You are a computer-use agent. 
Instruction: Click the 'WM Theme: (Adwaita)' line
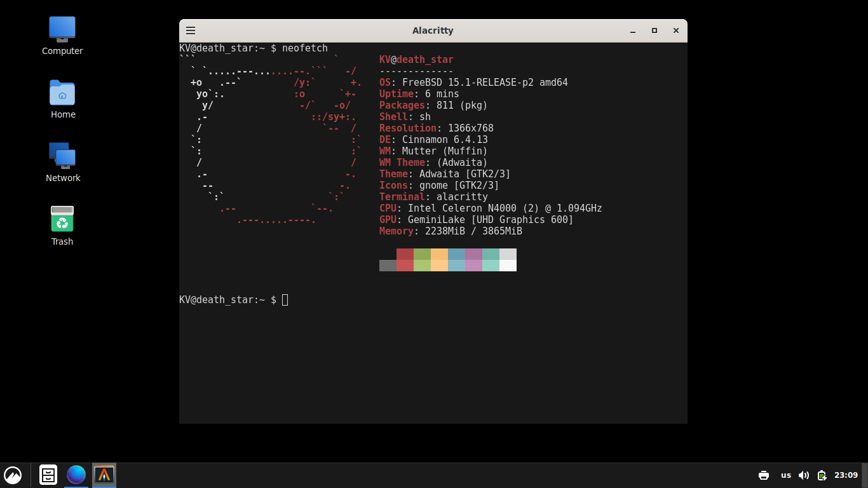(x=433, y=163)
